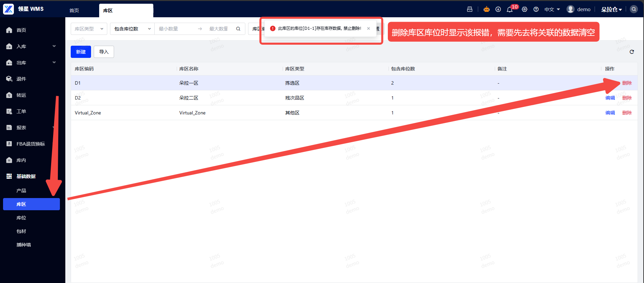
Task: Click location count 2 for D1
Action: 393,83
